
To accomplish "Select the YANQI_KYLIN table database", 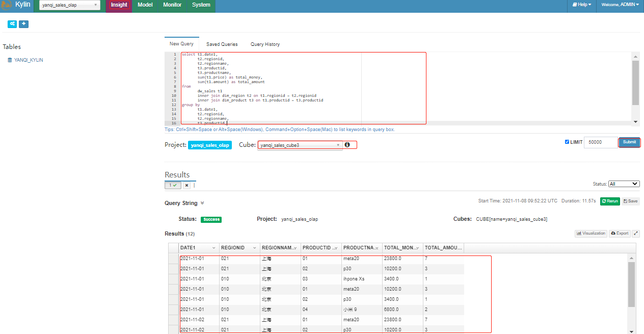I will (x=28, y=60).
